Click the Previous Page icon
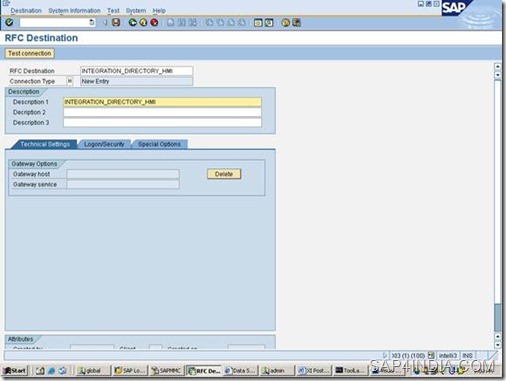This screenshot has width=506, height=381. coord(220,22)
